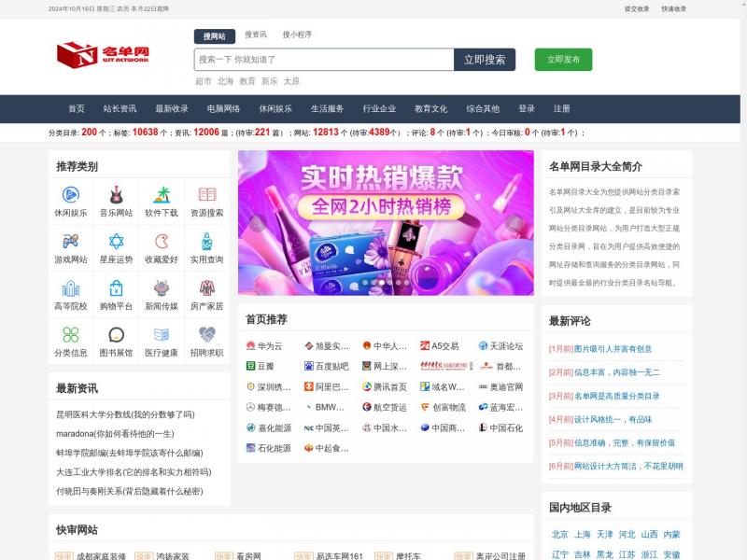This screenshot has width=747, height=560.
Task: Click the 音乐网站 guitar icon
Action: 116,195
